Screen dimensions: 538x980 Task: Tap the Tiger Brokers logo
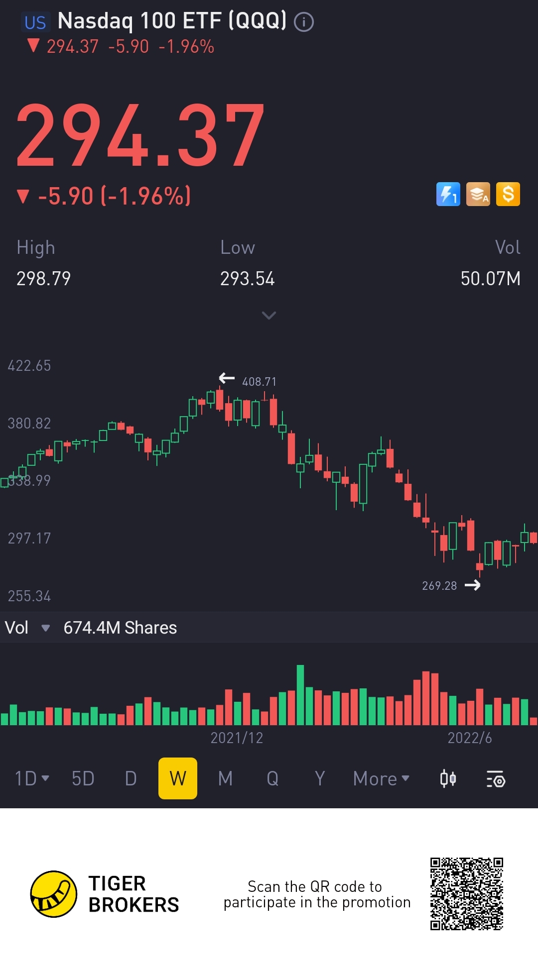pos(54,894)
